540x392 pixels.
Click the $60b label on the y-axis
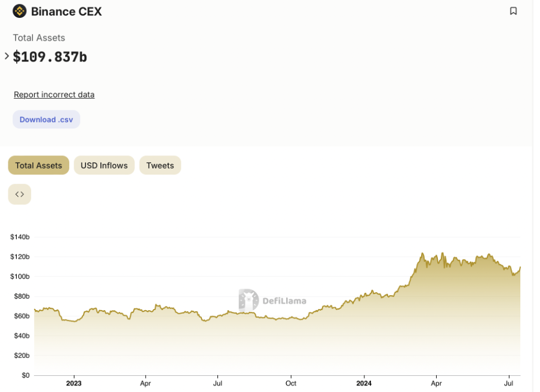coord(21,316)
